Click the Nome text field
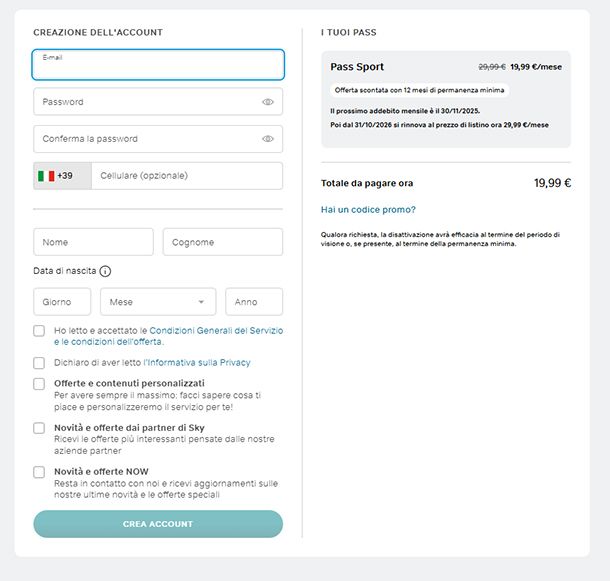This screenshot has width=610, height=581. 93,242
